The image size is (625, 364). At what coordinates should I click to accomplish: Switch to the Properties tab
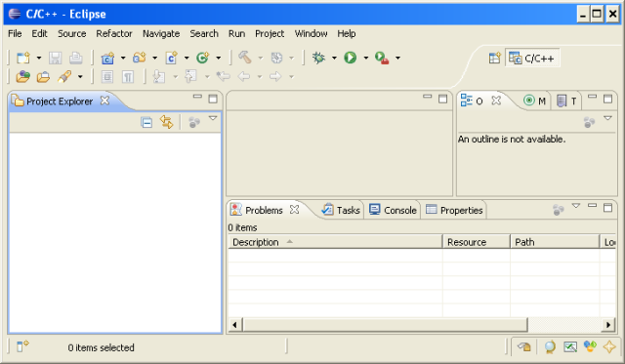tap(454, 210)
